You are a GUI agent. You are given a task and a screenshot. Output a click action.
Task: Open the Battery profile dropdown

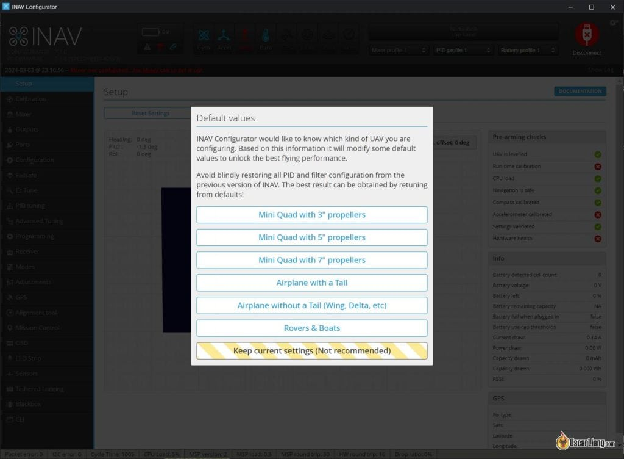tap(527, 50)
